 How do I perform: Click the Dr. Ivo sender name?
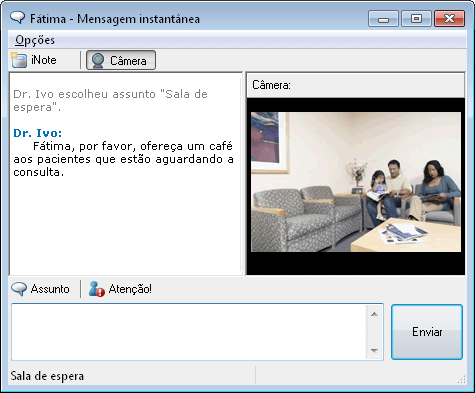[38, 133]
